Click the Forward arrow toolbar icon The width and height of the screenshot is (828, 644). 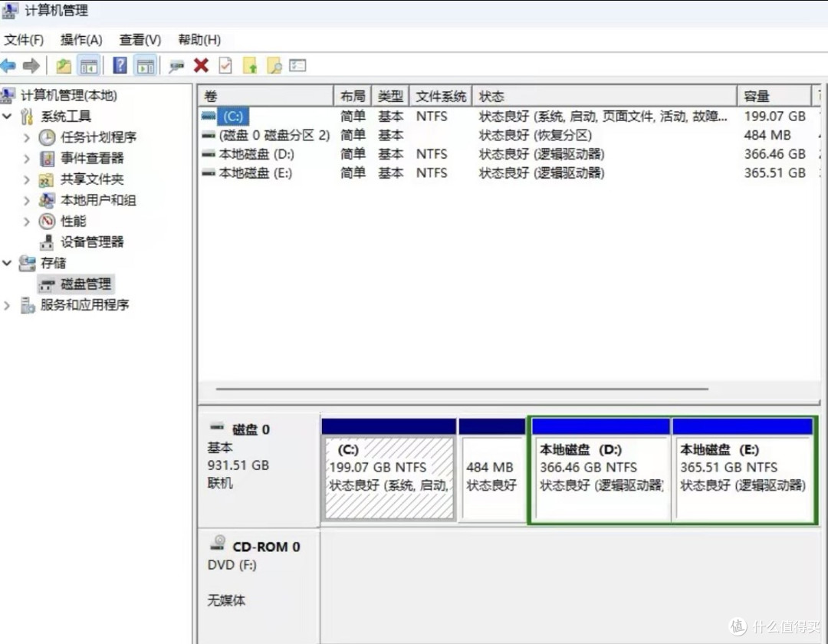point(31,66)
